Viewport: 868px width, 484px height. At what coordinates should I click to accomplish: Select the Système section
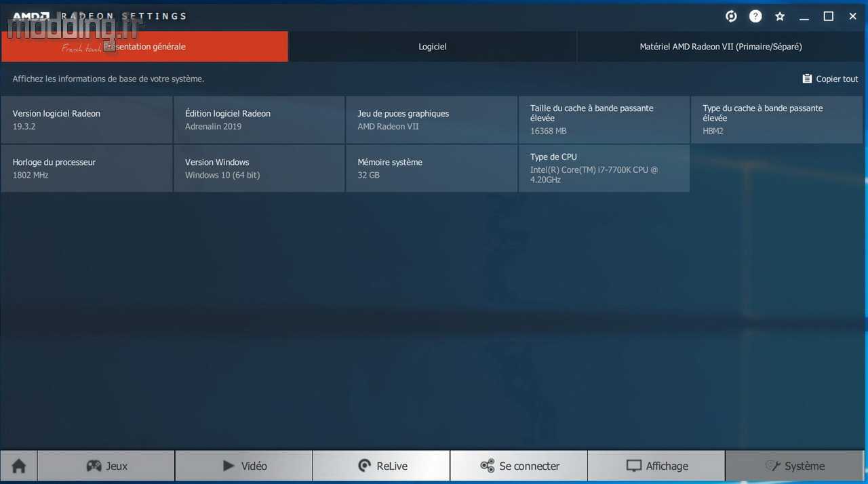(795, 466)
